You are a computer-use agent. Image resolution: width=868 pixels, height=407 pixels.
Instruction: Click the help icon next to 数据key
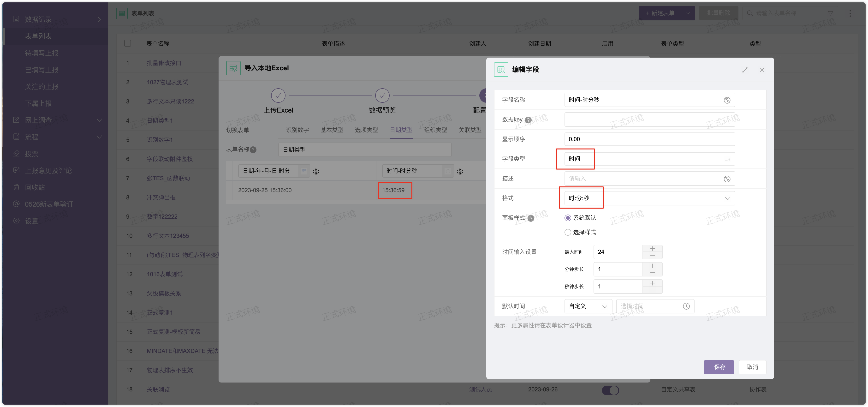528,120
